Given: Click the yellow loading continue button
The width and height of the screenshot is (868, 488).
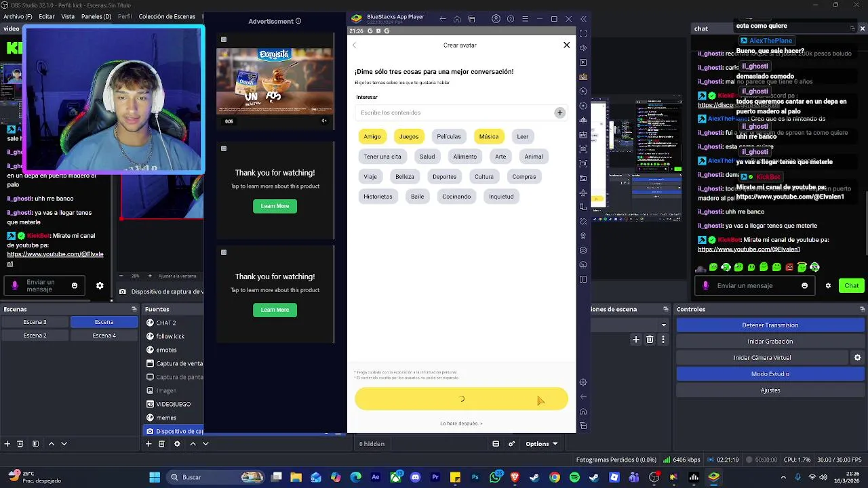Looking at the screenshot, I should pyautogui.click(x=461, y=399).
